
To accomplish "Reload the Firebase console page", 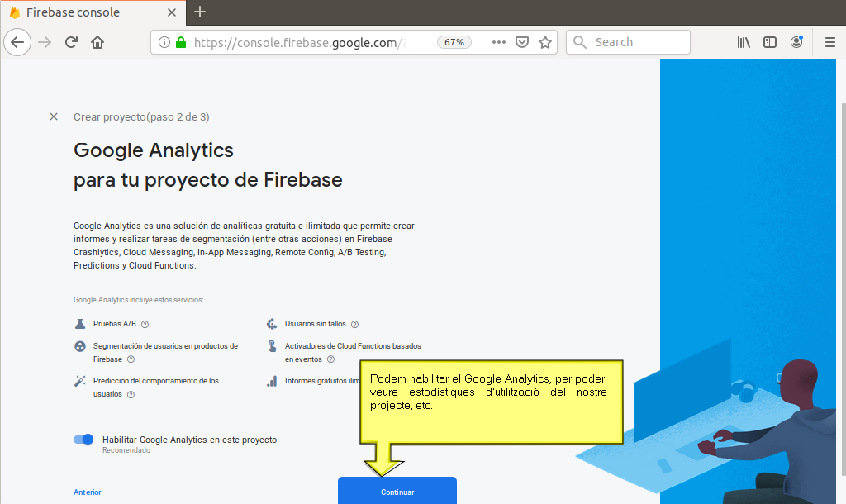I will click(71, 42).
